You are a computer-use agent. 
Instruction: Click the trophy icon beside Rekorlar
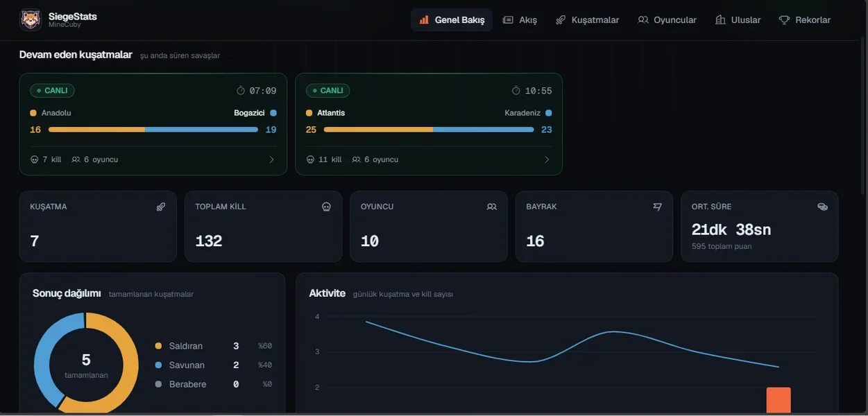click(784, 20)
